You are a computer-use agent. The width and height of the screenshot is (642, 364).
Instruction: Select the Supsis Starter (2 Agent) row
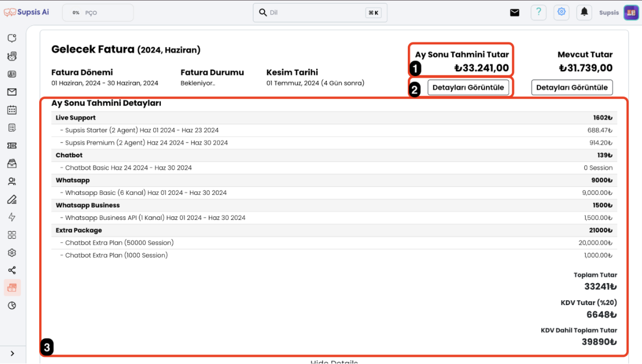pyautogui.click(x=334, y=130)
